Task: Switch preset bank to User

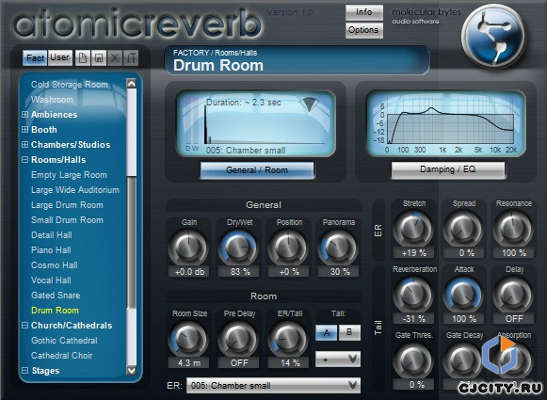Action: [x=60, y=58]
